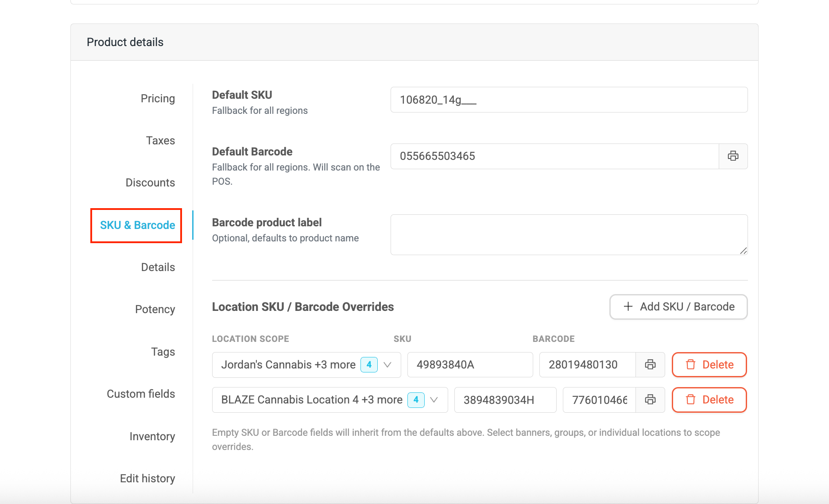Print barcode 28019480130 for Jordan's Cannabis
The width and height of the screenshot is (829, 504).
click(x=650, y=364)
